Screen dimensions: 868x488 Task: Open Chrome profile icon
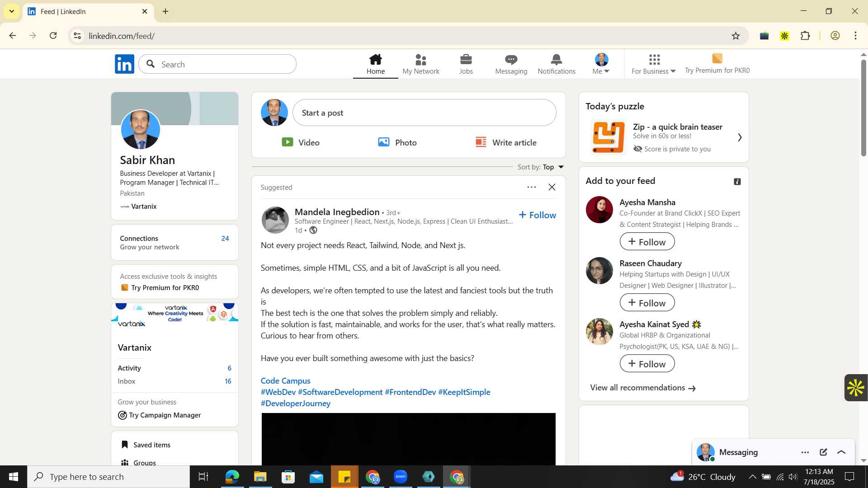tap(835, 36)
